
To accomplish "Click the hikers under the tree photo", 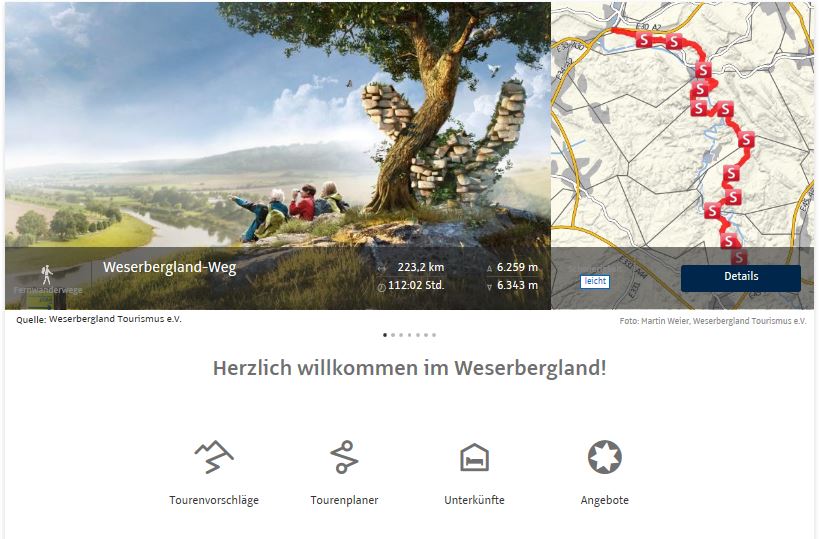I will 290,210.
